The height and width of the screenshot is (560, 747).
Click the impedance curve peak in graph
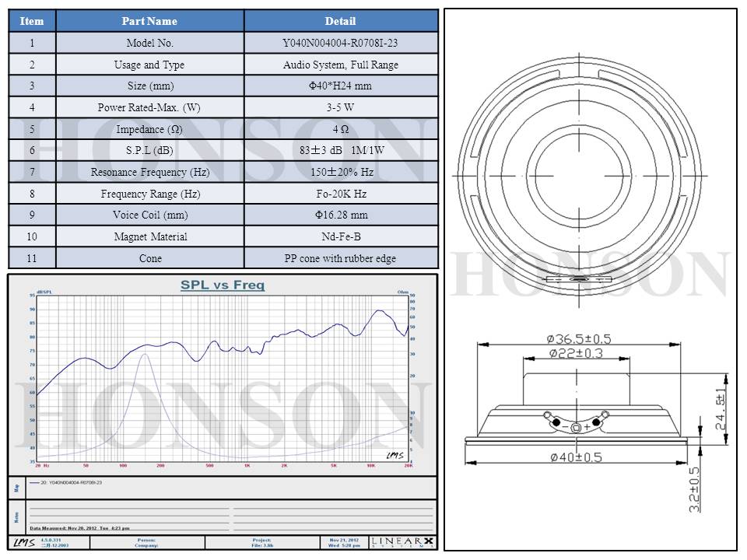tap(143, 355)
